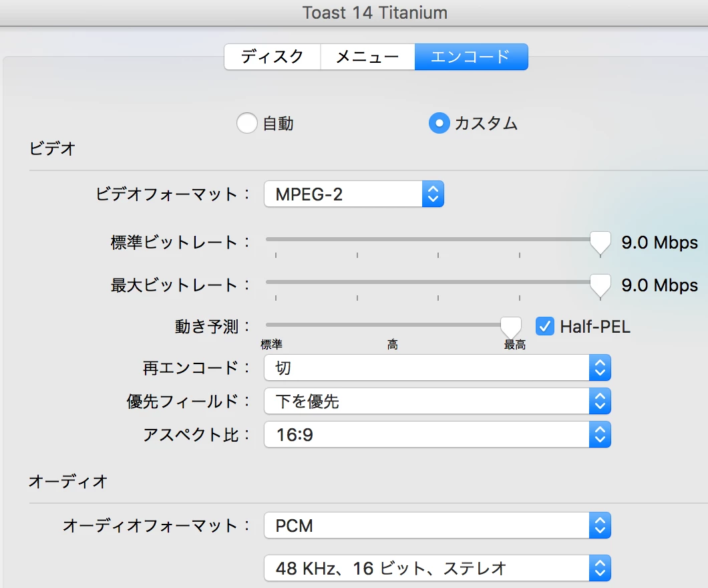Screen dimensions: 708x588
Task: Click the 動き予測 slider handle
Action: 511,327
